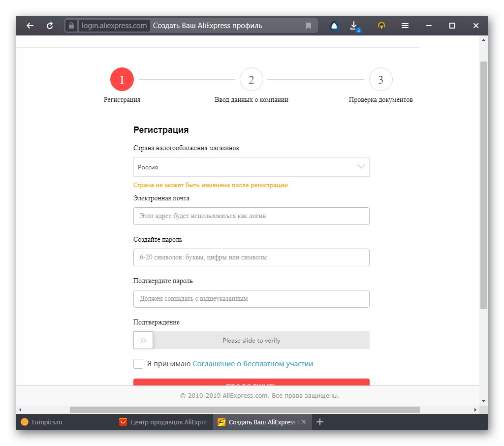
Task: Open the yellow extension icon in the toolbar
Action: tap(381, 26)
